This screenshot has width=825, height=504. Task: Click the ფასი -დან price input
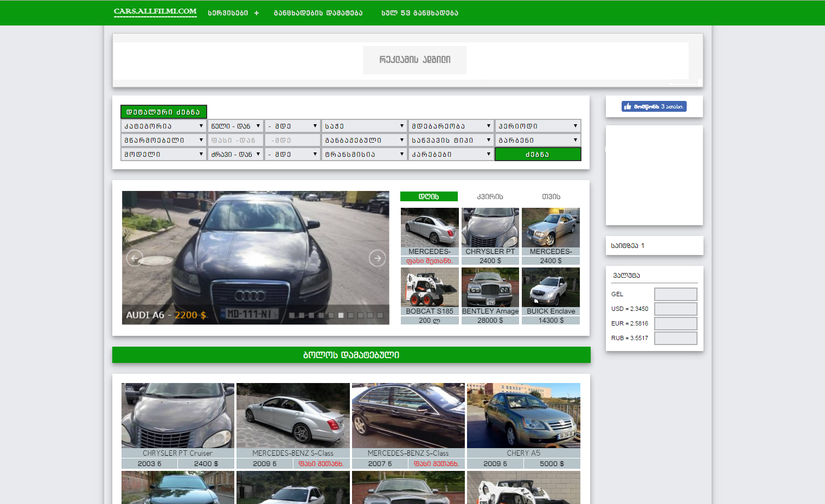click(235, 140)
